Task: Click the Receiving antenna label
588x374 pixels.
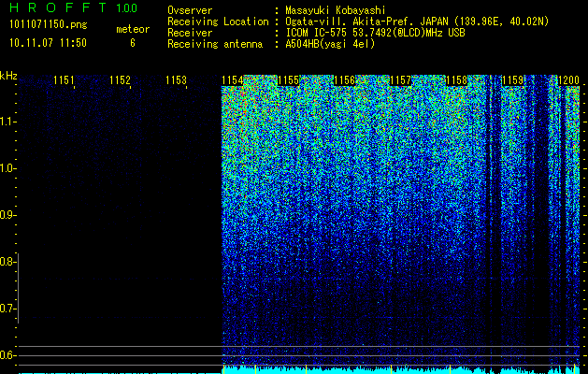Action: pos(215,44)
